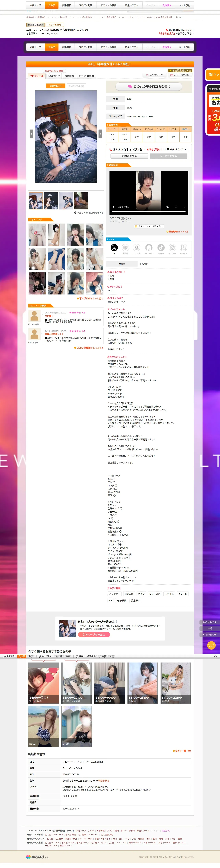Click この女の子の口コミを書く button
The width and height of the screenshot is (220, 868).
tap(149, 87)
